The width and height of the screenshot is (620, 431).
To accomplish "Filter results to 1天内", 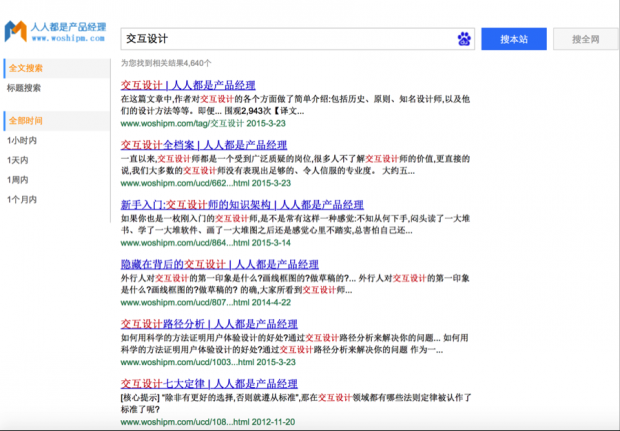I will coord(18,160).
